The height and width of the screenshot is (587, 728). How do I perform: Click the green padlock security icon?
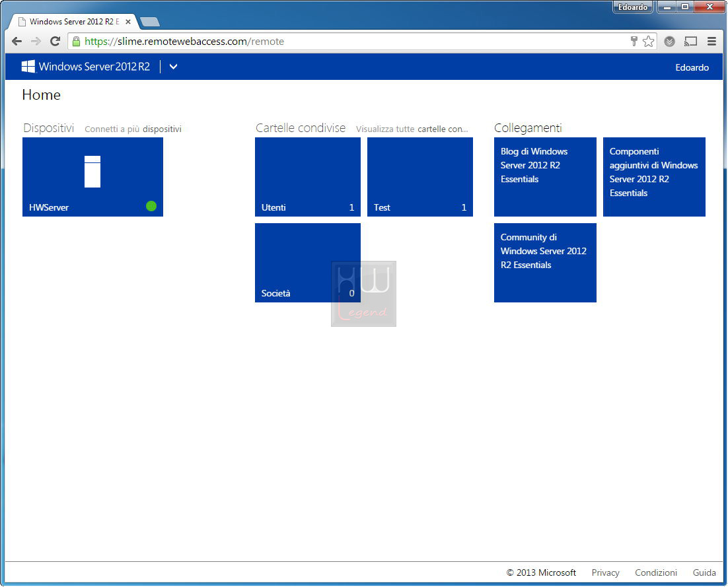click(76, 42)
